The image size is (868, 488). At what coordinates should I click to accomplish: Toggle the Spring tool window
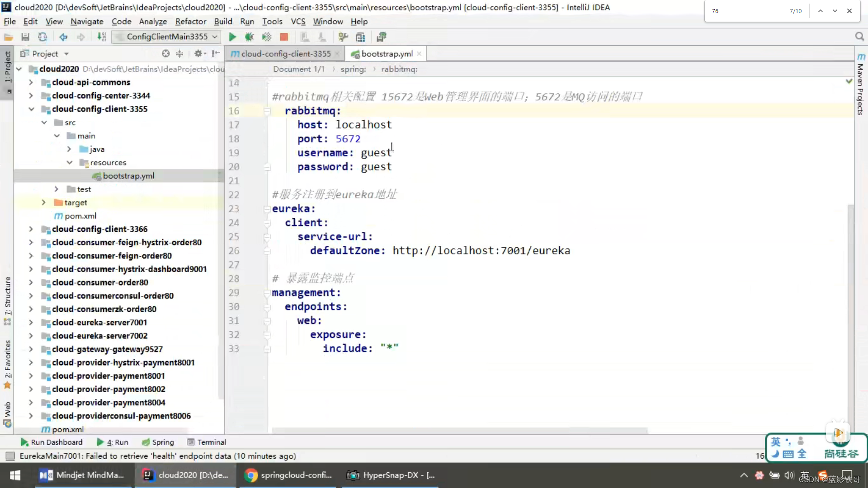[158, 442]
